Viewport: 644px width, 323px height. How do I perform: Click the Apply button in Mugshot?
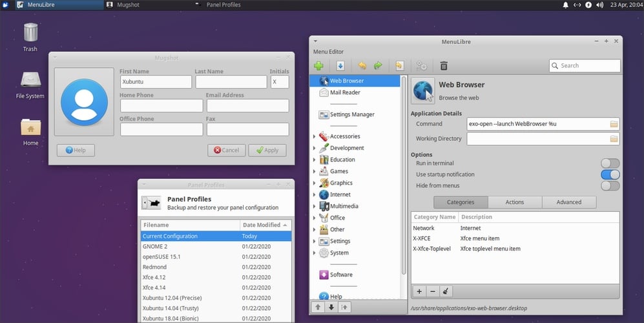(x=267, y=151)
